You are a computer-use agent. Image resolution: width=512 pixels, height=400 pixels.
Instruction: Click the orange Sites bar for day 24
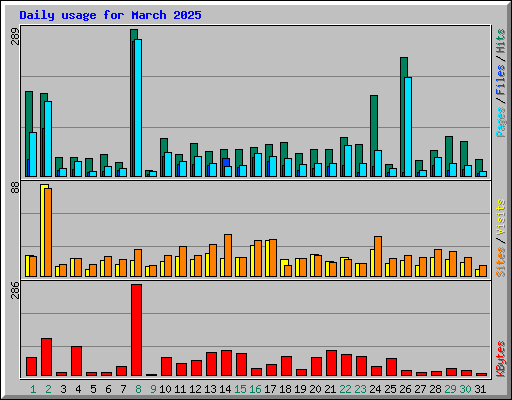(378, 256)
